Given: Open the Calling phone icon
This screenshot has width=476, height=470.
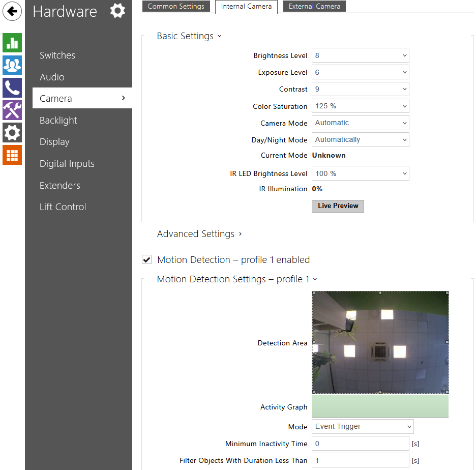Looking at the screenshot, I should pyautogui.click(x=12, y=87).
